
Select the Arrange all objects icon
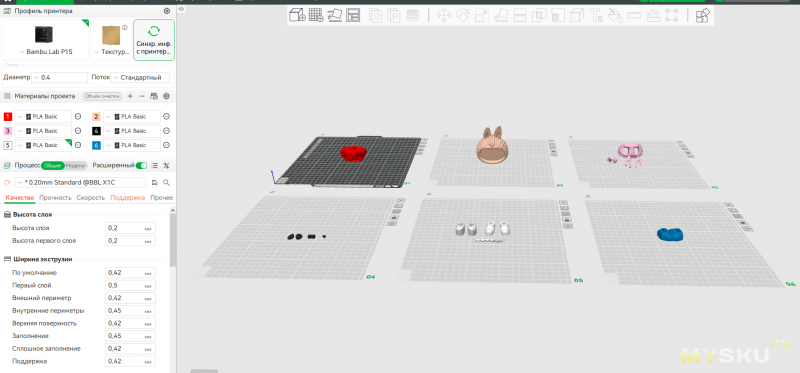353,15
